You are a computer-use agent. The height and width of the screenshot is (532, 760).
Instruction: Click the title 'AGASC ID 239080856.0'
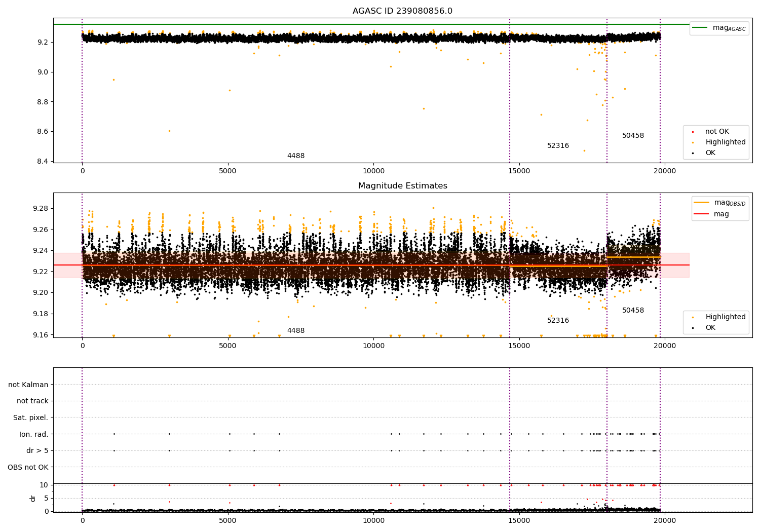click(402, 11)
